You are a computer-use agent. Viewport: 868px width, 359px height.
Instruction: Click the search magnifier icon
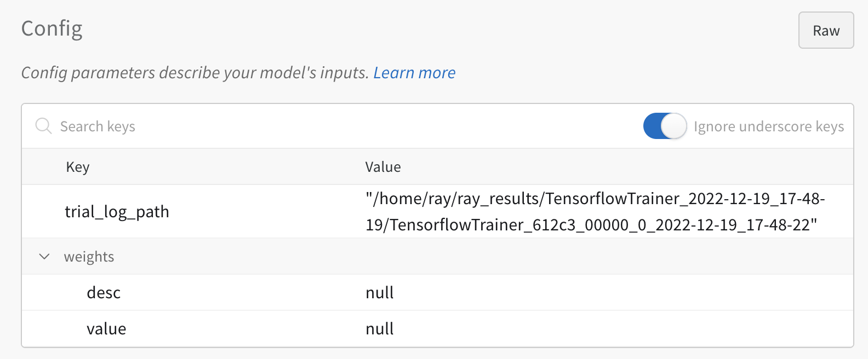(43, 126)
